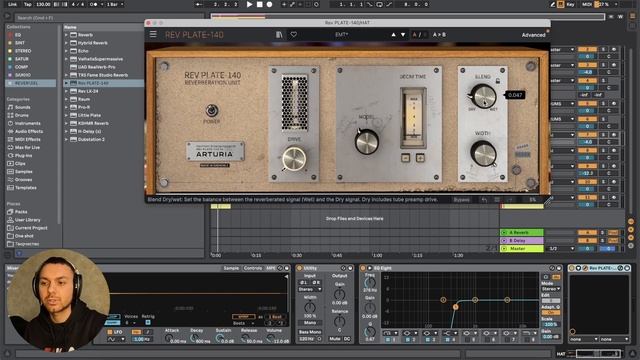Switch to Controls tab in Simpler
Image resolution: width=640 pixels, height=360 pixels.
253,268
